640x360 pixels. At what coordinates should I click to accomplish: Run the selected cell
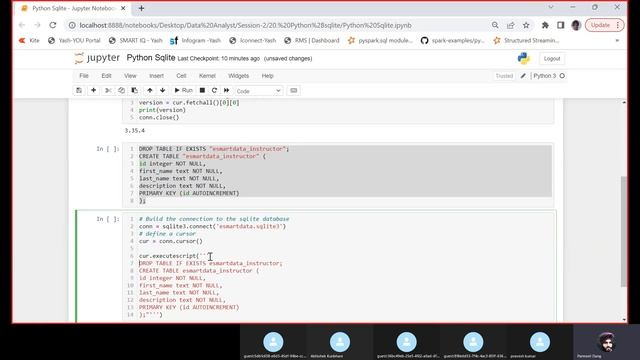[x=183, y=90]
